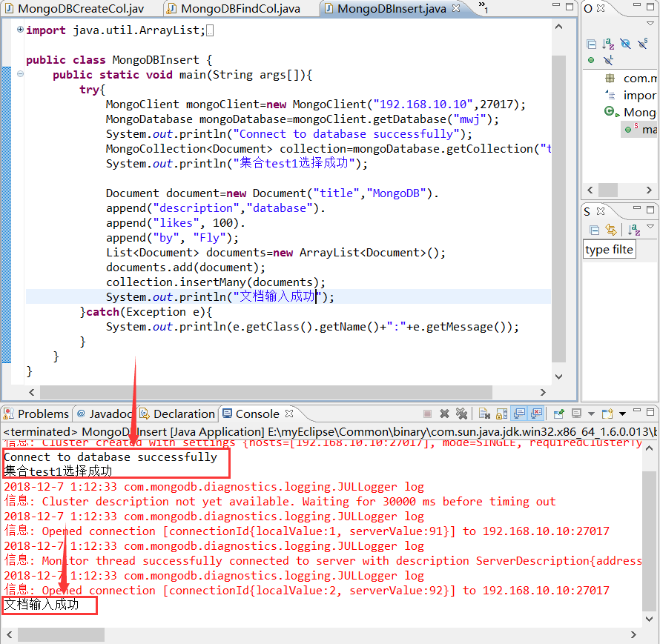Click Hide Fields icon in Outline toolbar

[625, 44]
